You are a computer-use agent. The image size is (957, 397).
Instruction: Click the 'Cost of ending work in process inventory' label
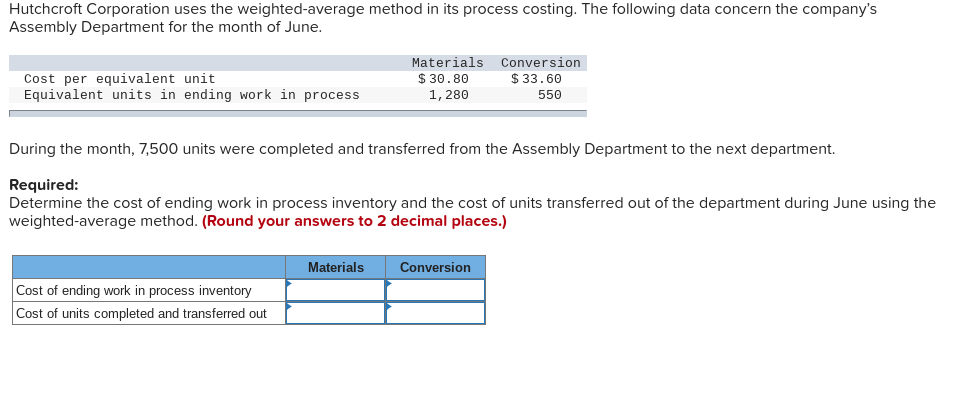point(134,291)
